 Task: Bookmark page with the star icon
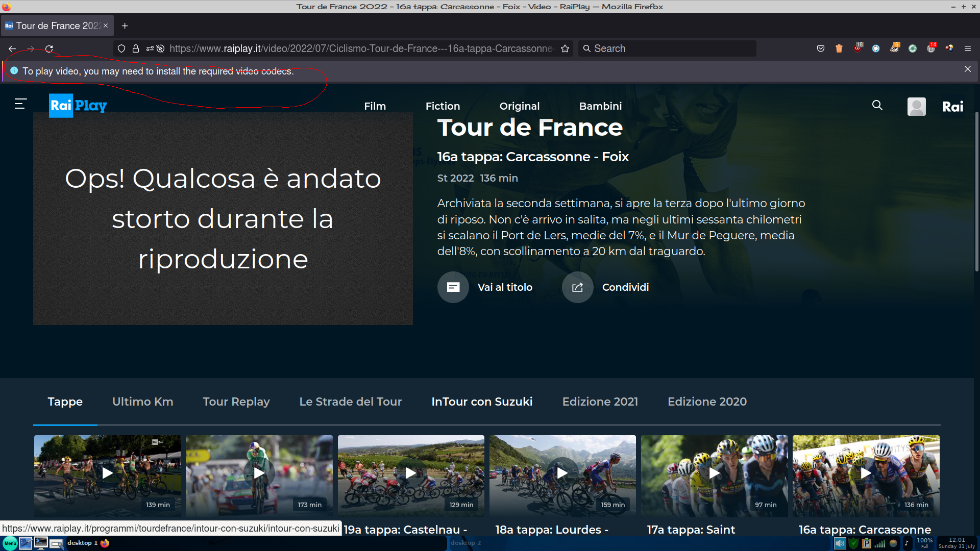[x=565, y=48]
